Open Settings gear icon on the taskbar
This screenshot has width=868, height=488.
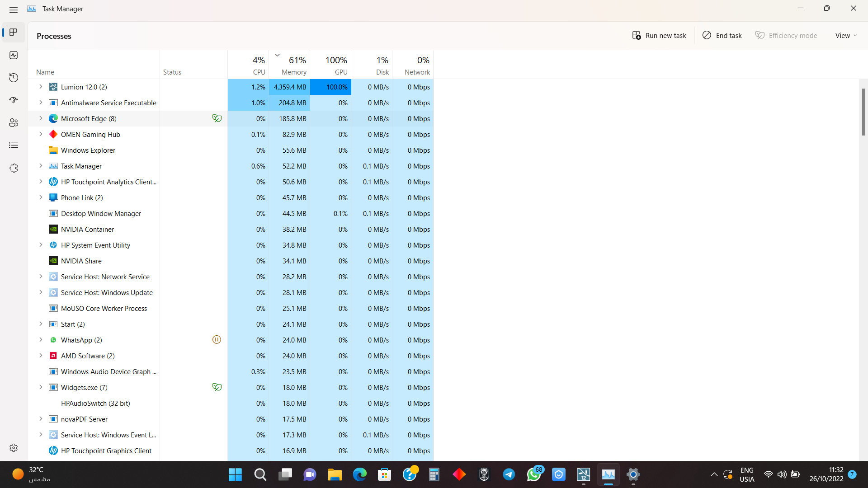(633, 474)
